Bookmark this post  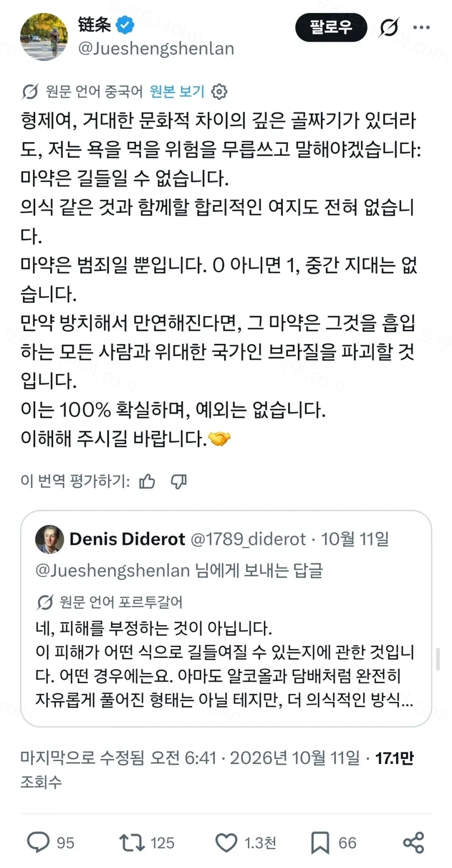[x=320, y=842]
